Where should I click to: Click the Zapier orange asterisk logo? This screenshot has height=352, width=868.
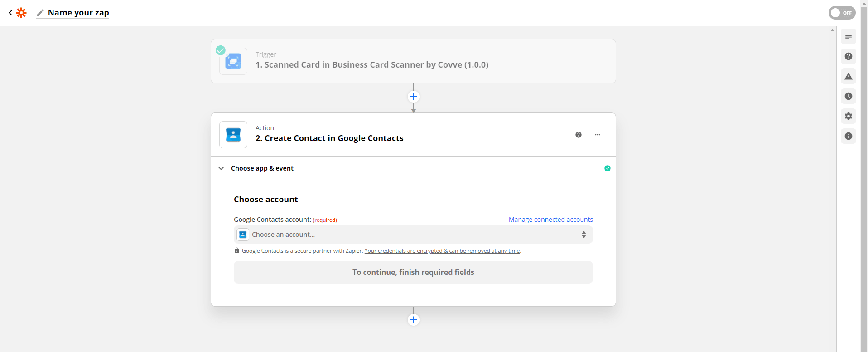pos(21,13)
